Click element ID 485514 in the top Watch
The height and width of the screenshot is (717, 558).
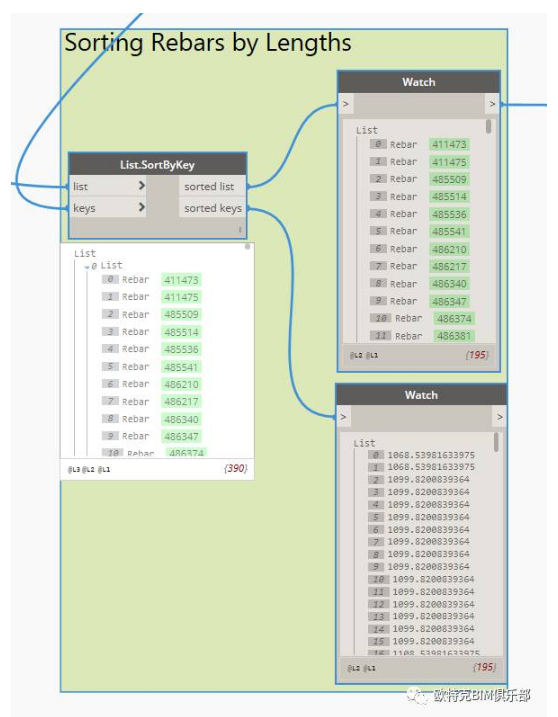(x=449, y=197)
